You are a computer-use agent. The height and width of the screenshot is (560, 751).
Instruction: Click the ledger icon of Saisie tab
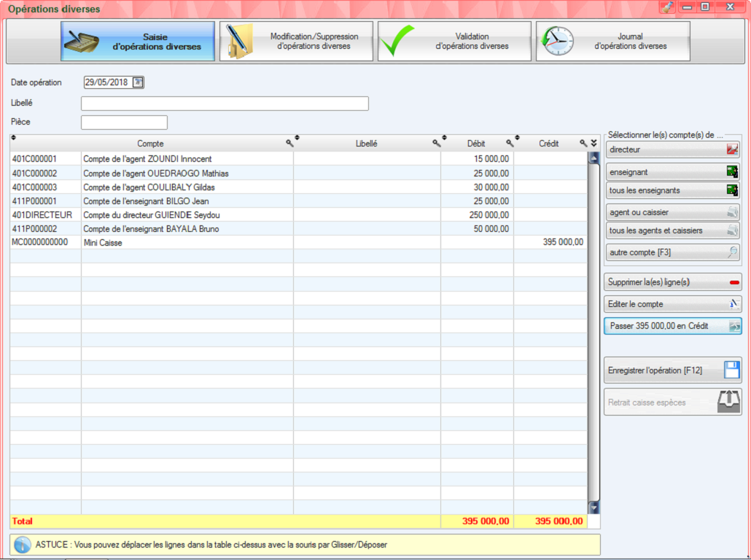pos(82,42)
